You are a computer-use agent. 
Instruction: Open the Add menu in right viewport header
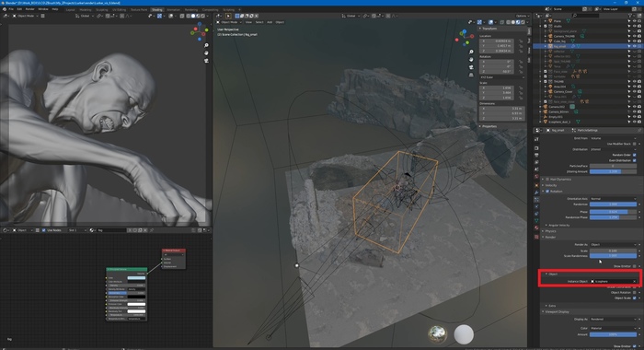click(270, 22)
